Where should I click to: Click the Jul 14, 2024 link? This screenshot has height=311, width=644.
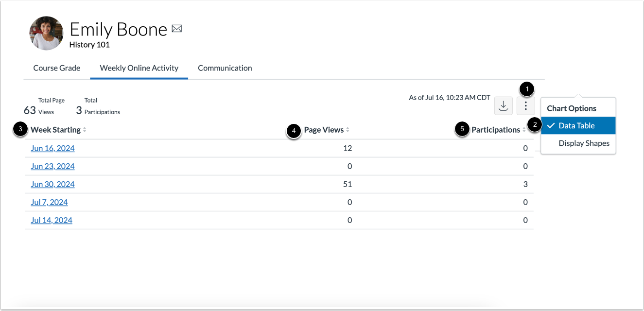click(x=51, y=220)
